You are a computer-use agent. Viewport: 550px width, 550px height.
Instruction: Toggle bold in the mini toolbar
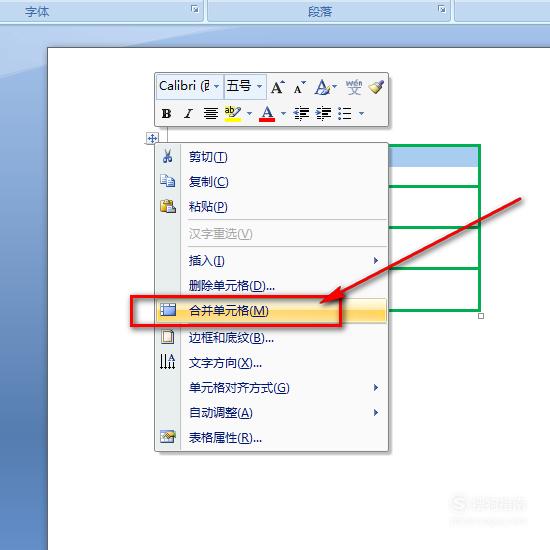166,113
